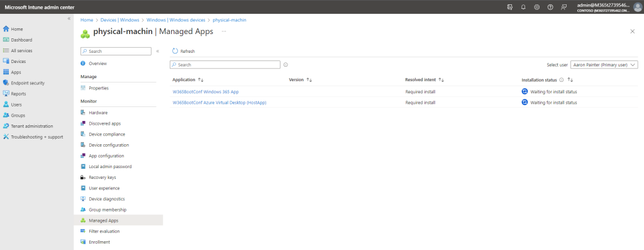
Task: Close the Managed Apps blade
Action: [633, 31]
